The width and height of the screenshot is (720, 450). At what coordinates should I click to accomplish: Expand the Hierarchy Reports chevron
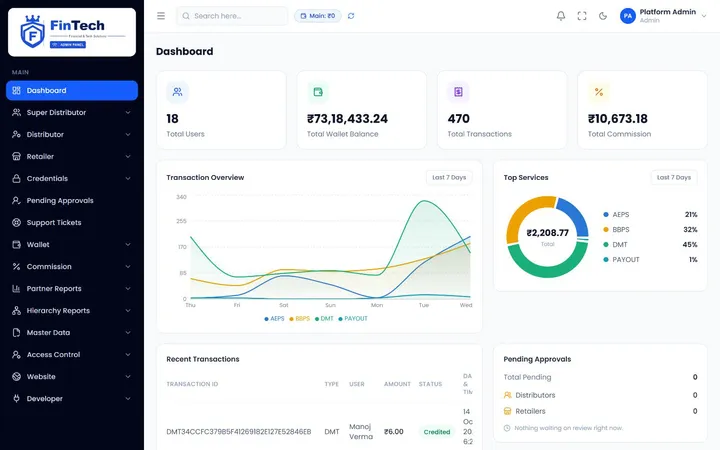[x=128, y=311]
